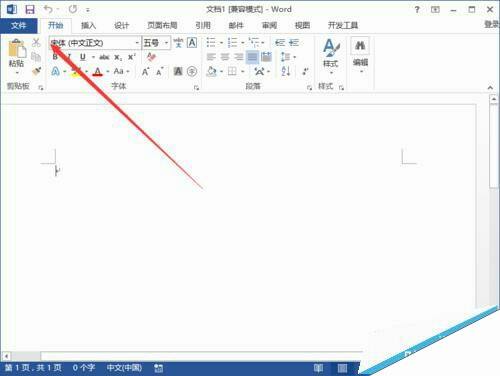Viewport: 500px width, 376px height.
Task: Open Paragraph dialog launcher
Action: [309, 88]
